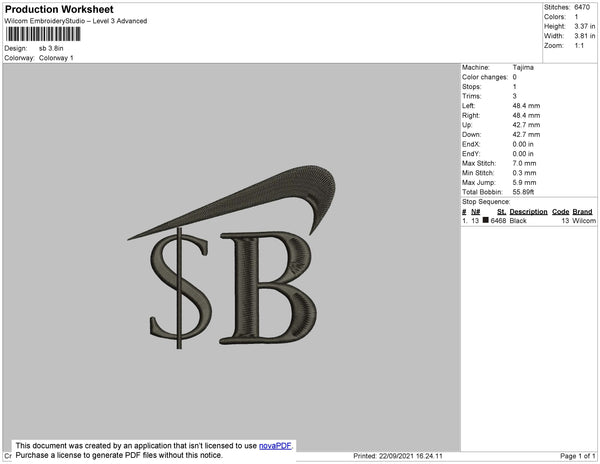
Task: Click the 'Colorway 1' value
Action: [x=56, y=58]
